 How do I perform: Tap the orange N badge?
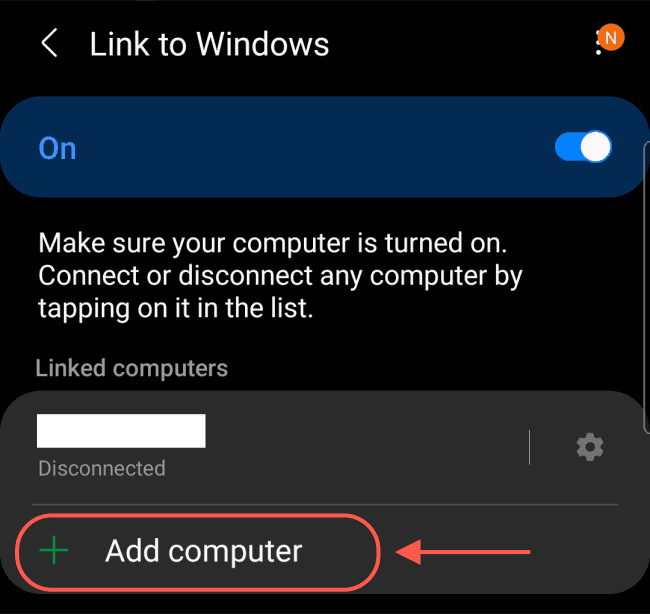611,38
